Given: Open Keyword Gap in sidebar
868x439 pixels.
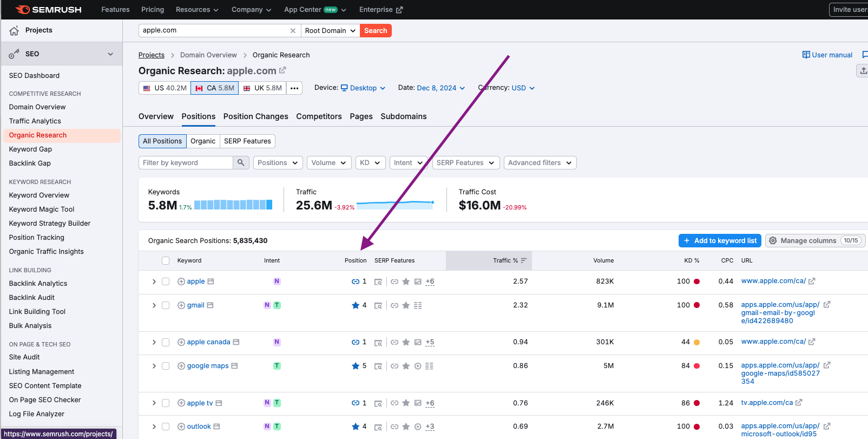Looking at the screenshot, I should pos(30,149).
